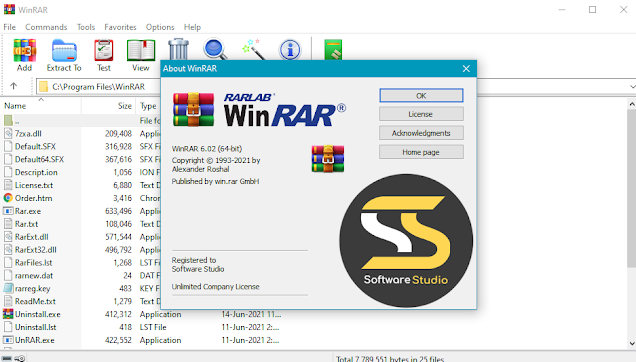Click the Add archive toolbar icon
The image size is (636, 362).
[x=24, y=50]
